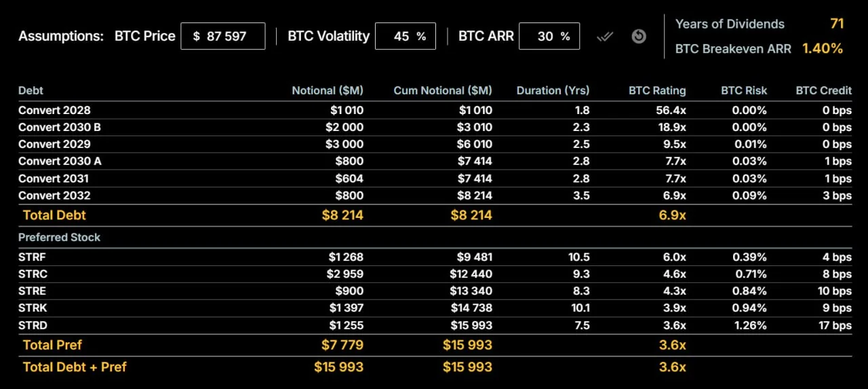The height and width of the screenshot is (389, 868).
Task: Click the BTC Price input field
Action: (222, 37)
